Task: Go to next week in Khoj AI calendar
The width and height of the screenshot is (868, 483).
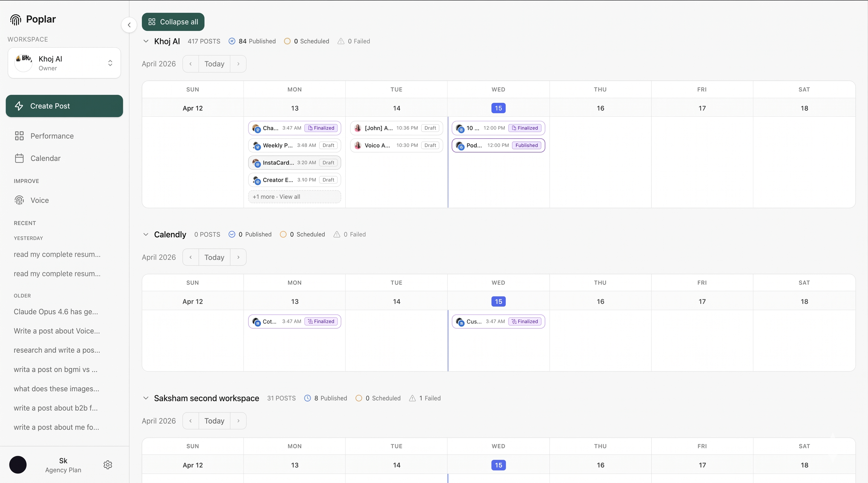Action: [x=238, y=64]
